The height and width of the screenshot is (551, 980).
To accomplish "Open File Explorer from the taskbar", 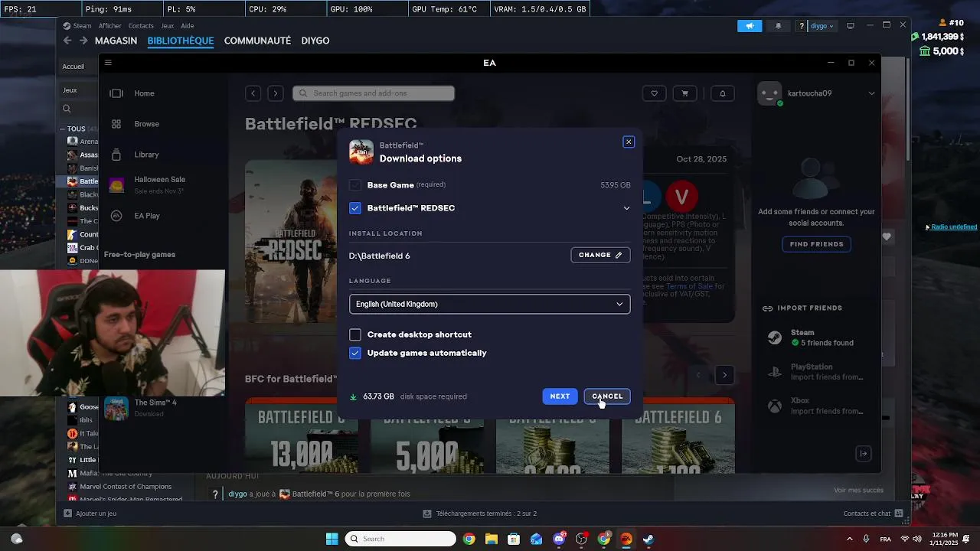I will click(491, 539).
